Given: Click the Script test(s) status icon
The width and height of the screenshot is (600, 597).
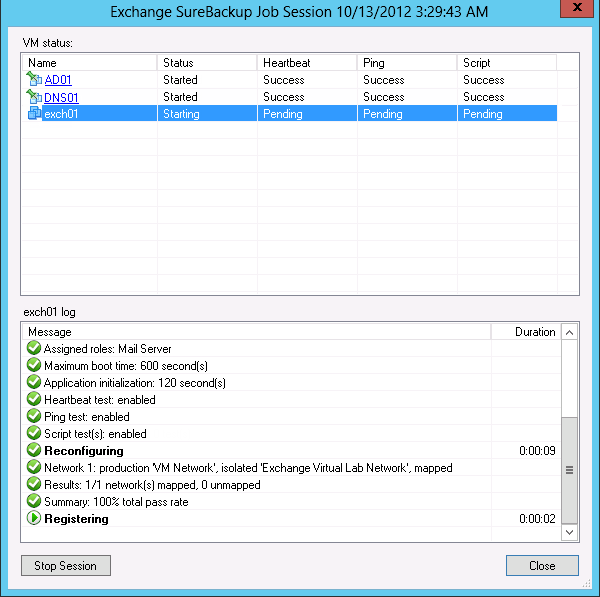Looking at the screenshot, I should (34, 433).
